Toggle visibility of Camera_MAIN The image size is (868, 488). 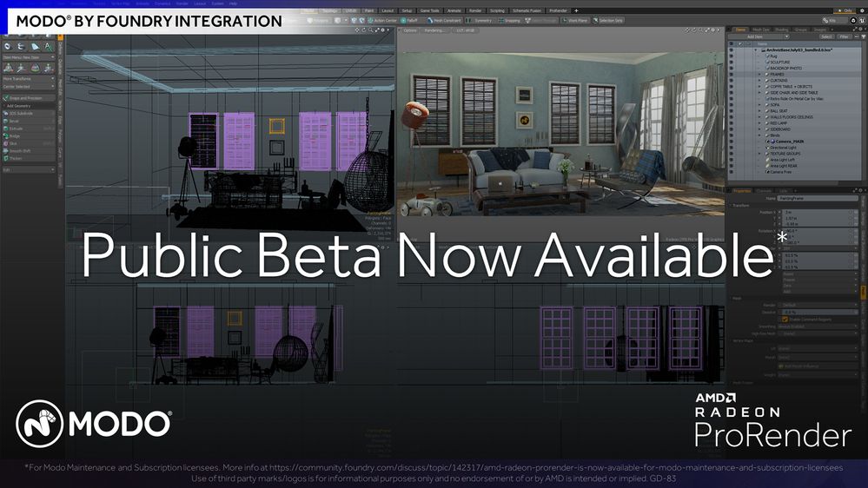[x=732, y=141]
